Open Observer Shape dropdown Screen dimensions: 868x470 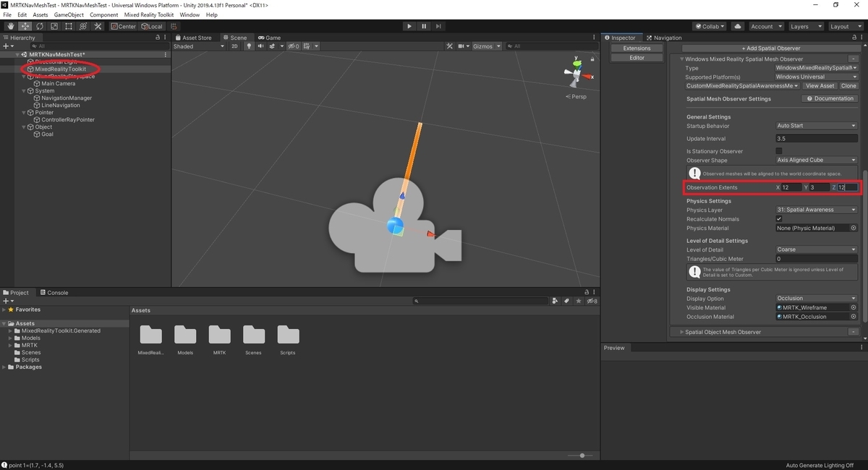click(x=816, y=160)
